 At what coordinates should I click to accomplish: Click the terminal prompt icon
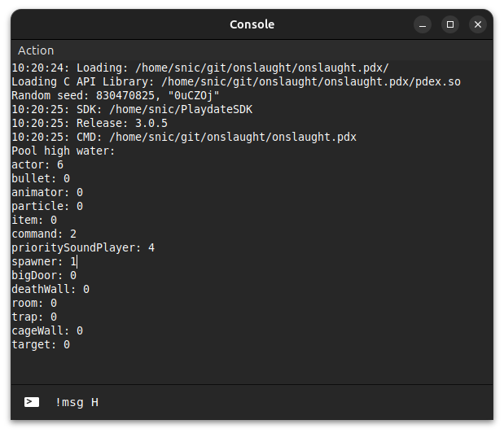(x=32, y=402)
